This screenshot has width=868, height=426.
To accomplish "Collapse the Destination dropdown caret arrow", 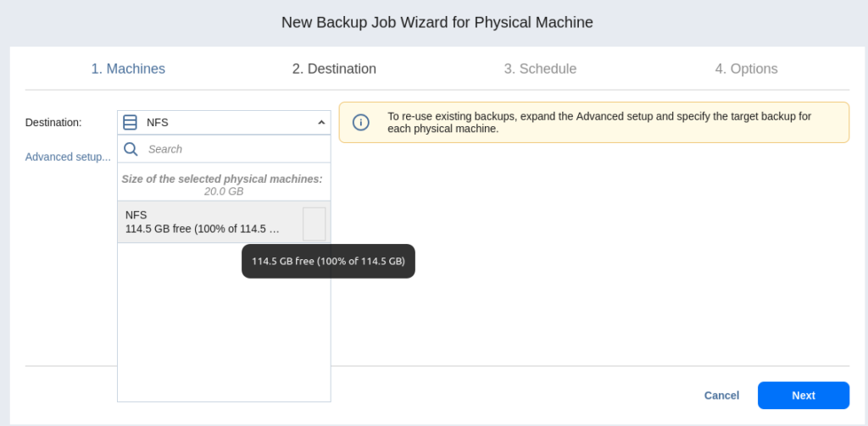I will point(321,123).
